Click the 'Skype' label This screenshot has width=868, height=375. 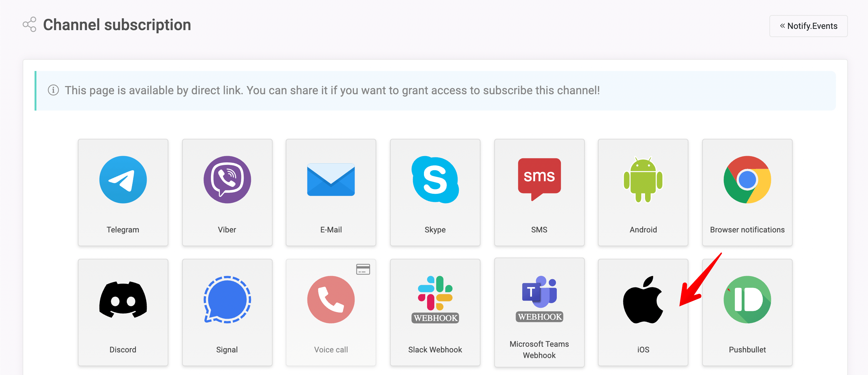435,230
